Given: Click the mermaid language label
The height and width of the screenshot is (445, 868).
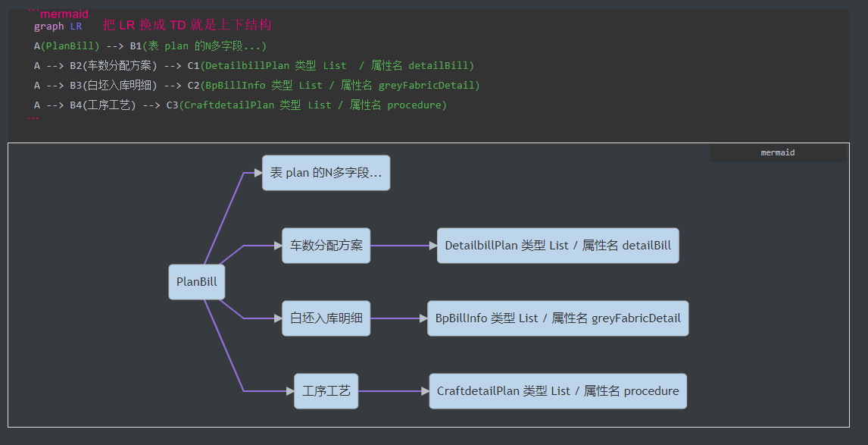Looking at the screenshot, I should (x=778, y=152).
